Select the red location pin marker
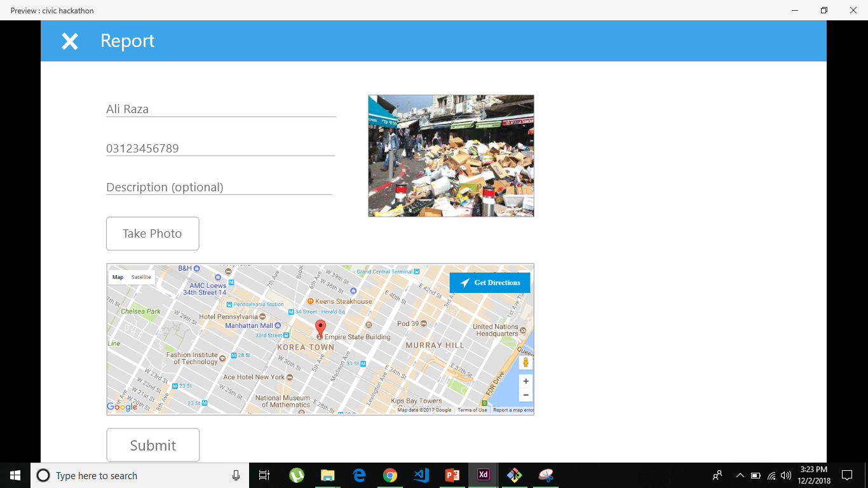868x488 pixels. coord(321,329)
